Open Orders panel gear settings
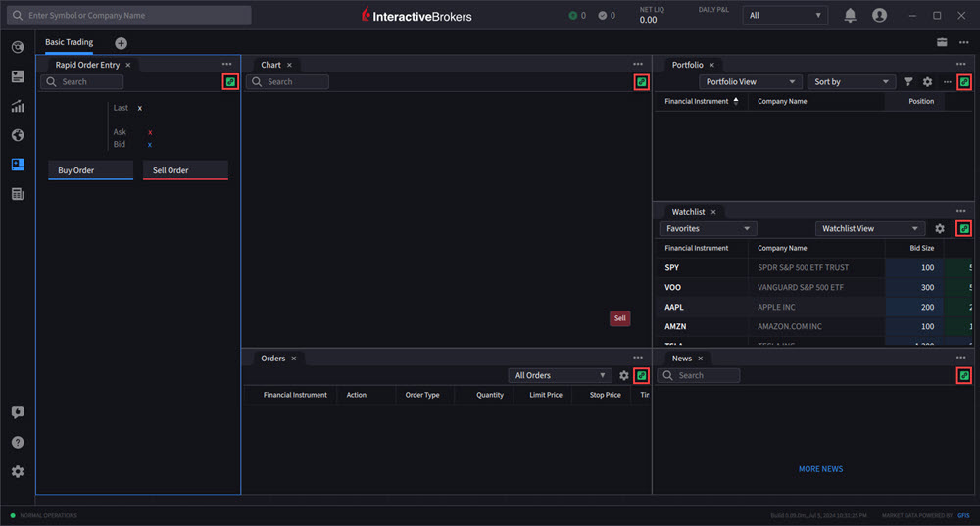Viewport: 980px width, 526px height. 623,375
